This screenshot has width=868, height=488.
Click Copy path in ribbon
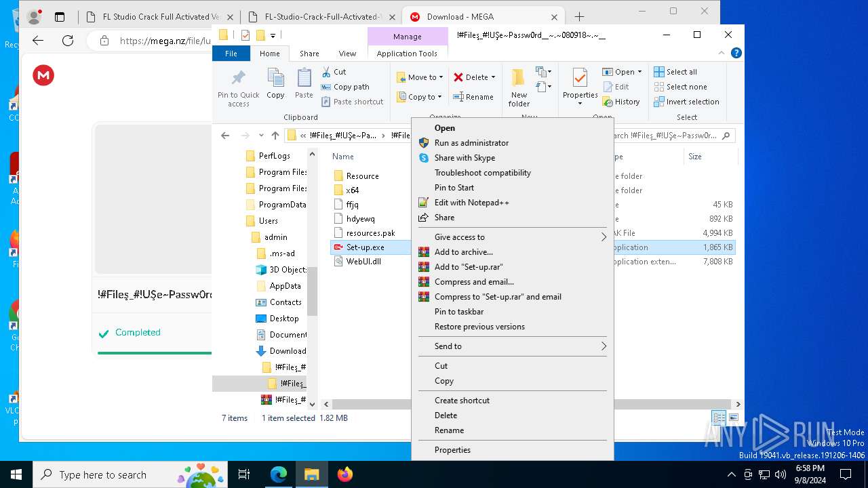pyautogui.click(x=344, y=87)
